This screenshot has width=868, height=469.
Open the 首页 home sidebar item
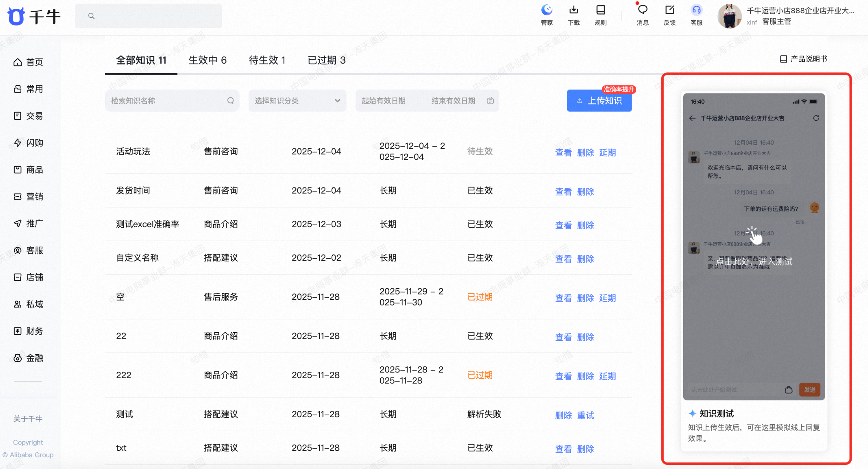[x=28, y=62]
